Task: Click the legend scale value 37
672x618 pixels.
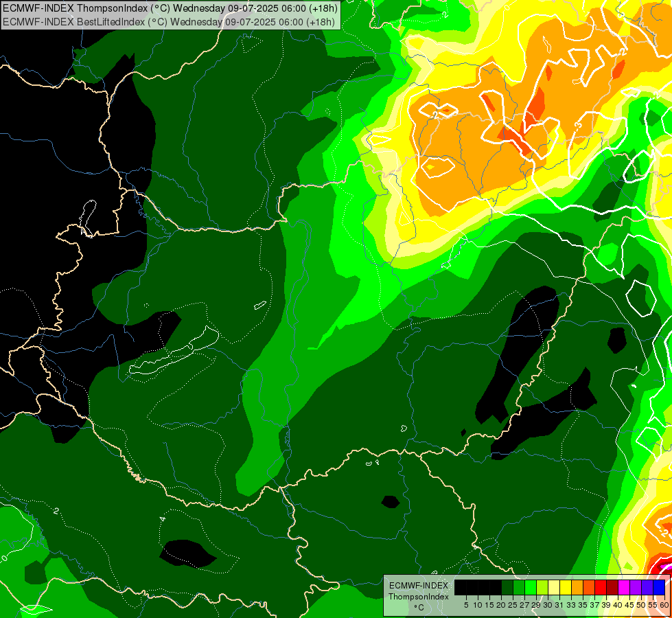Action: 594,605
